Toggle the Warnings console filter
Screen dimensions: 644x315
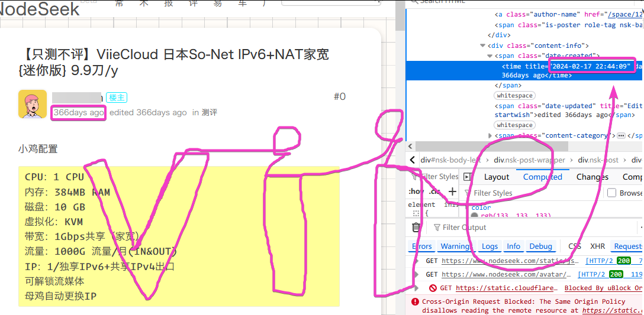coord(455,246)
